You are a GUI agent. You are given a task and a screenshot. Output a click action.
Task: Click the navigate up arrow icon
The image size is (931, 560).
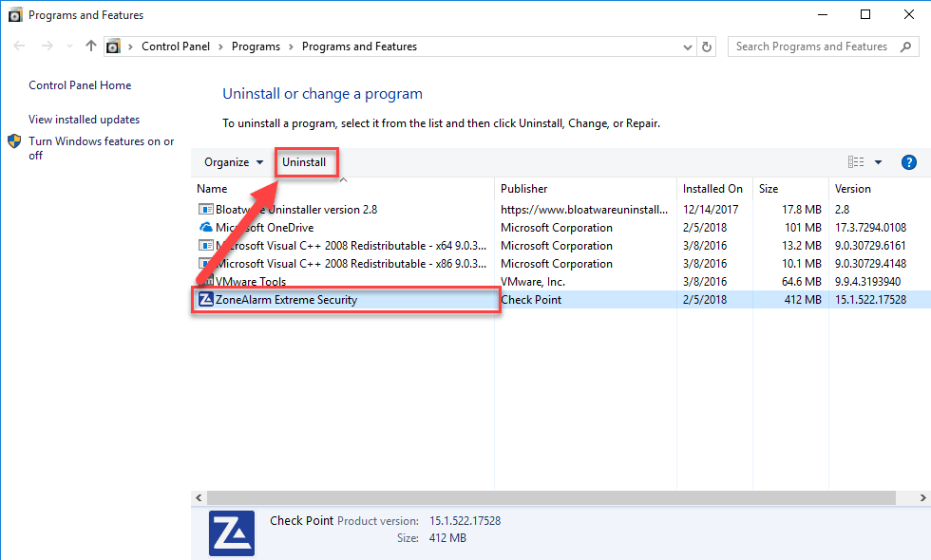click(89, 46)
